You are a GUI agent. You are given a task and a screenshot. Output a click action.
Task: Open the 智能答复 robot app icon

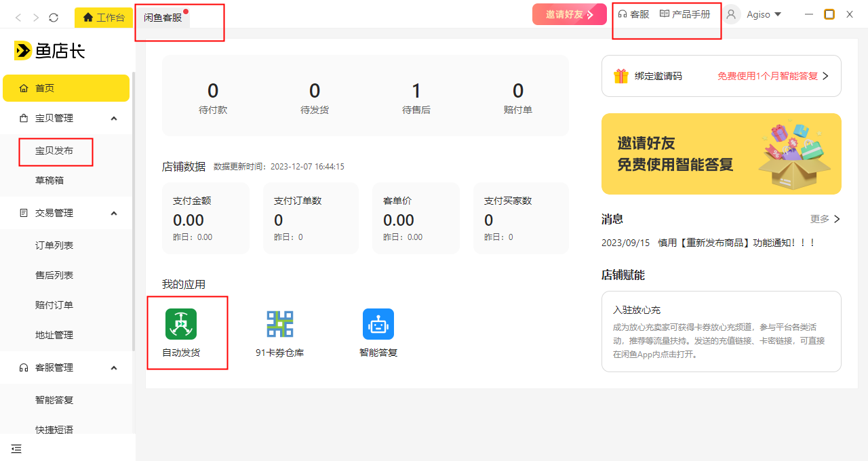point(378,324)
